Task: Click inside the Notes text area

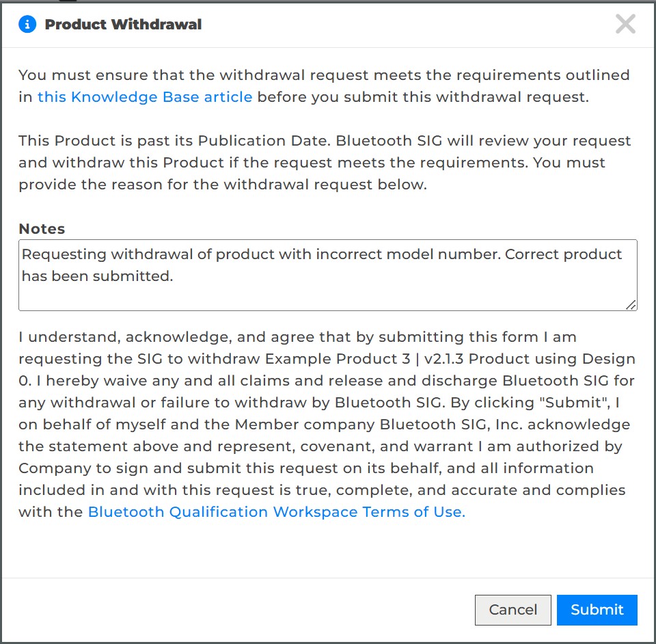Action: tap(327, 275)
